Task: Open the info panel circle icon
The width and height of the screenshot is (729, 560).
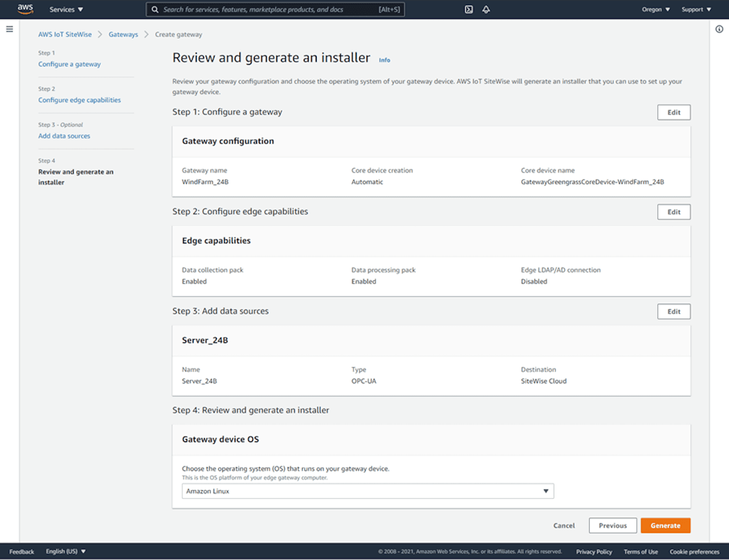Action: click(x=719, y=30)
